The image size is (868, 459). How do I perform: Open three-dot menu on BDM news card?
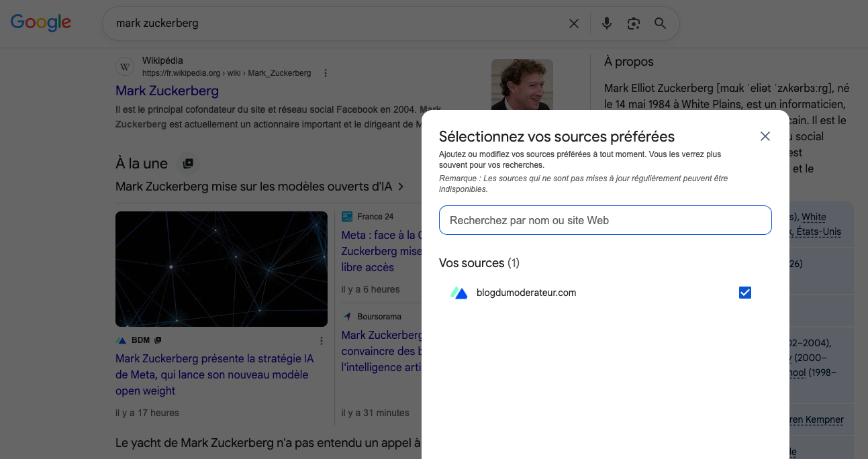(x=322, y=340)
